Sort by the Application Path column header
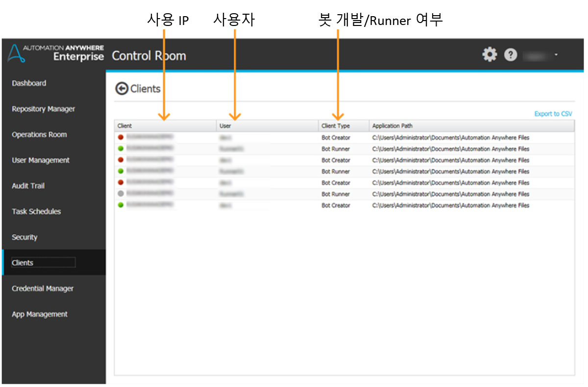Image resolution: width=588 pixels, height=387 pixels. (472, 126)
